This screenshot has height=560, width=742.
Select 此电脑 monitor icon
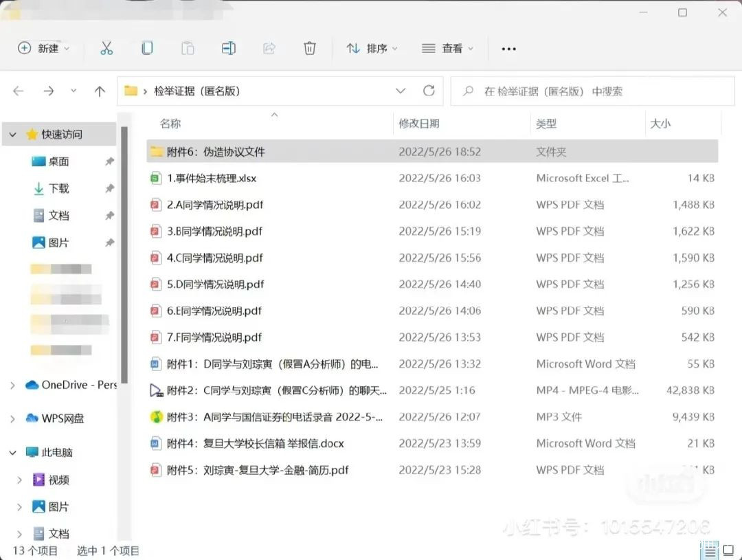(32, 452)
